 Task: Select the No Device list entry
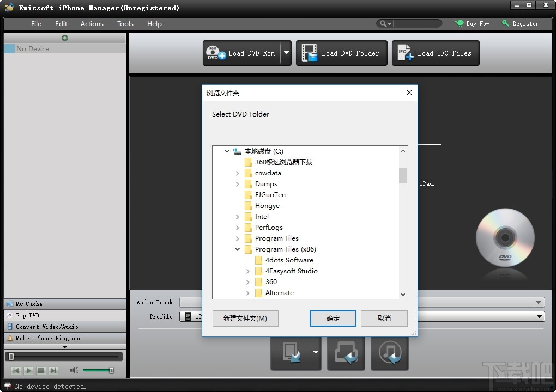pos(33,48)
